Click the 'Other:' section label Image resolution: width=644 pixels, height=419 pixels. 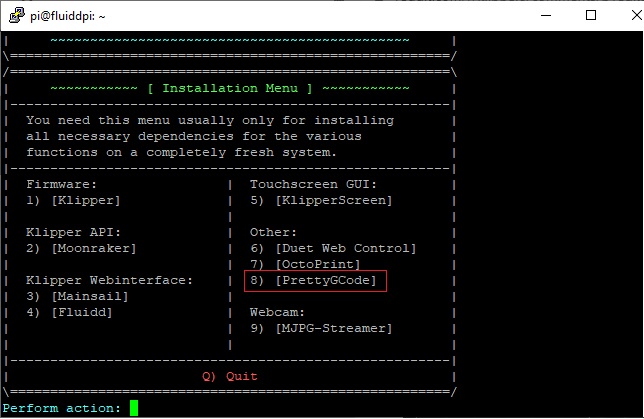pos(273,233)
